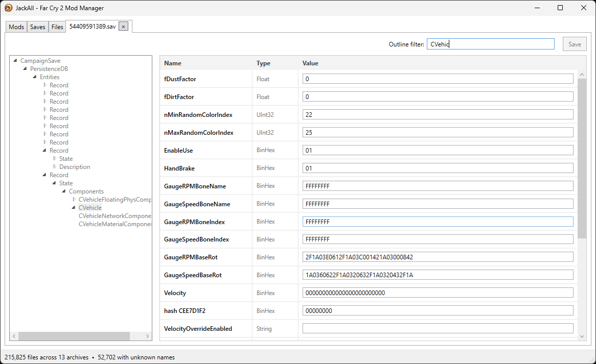
Task: Focus the Outline filter field
Action: (x=490, y=44)
